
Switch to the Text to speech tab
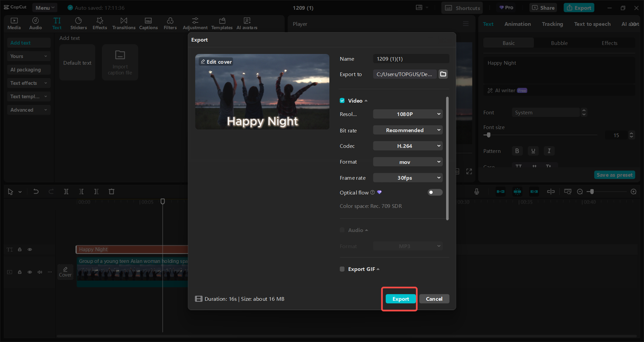tap(592, 24)
